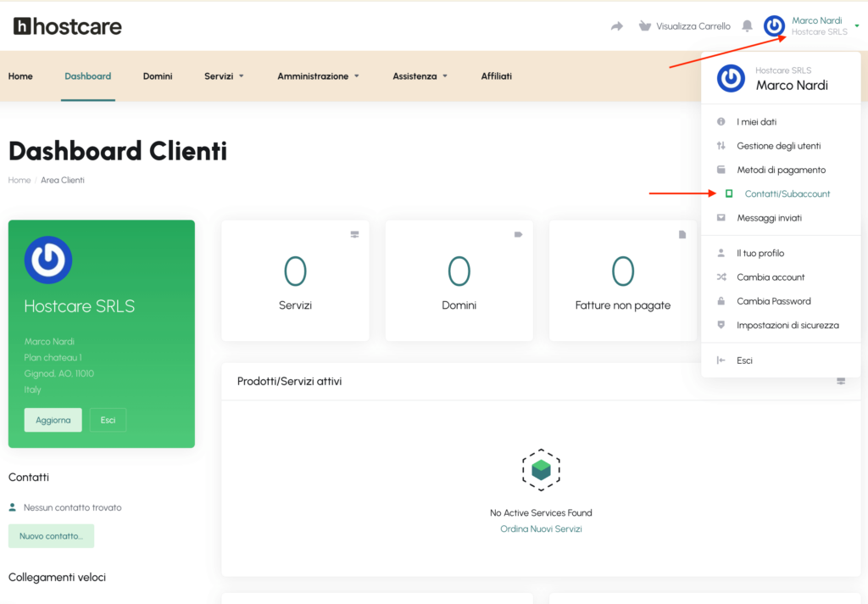Click the person icon beside Nessun contatto trovato
The height and width of the screenshot is (604, 868).
point(12,507)
